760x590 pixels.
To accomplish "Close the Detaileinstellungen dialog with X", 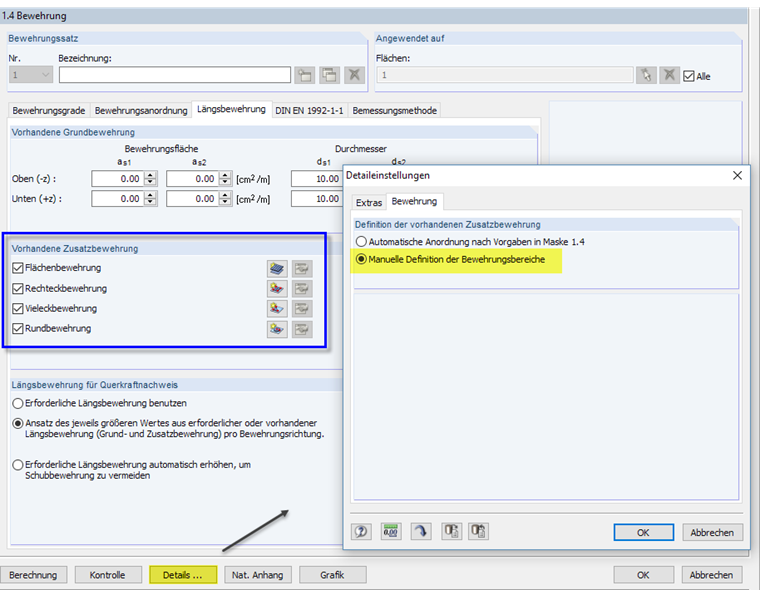I will [x=737, y=175].
